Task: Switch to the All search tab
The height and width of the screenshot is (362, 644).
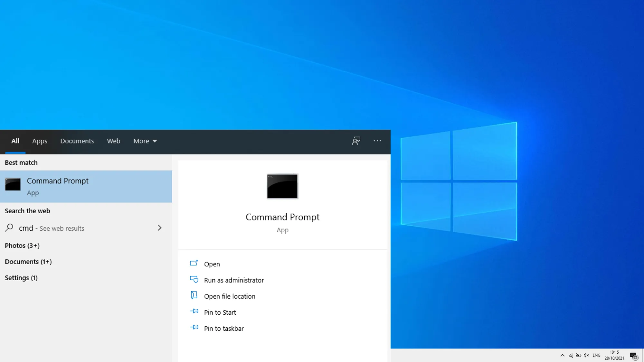Action: tap(15, 141)
